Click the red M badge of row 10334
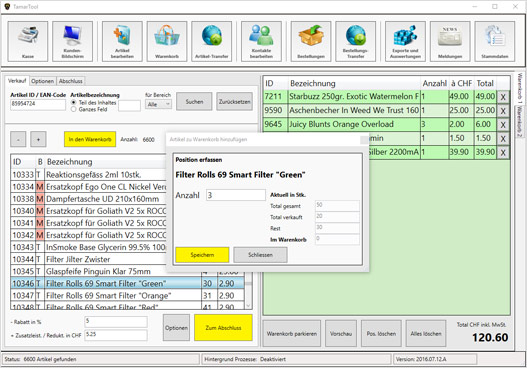 click(40, 187)
